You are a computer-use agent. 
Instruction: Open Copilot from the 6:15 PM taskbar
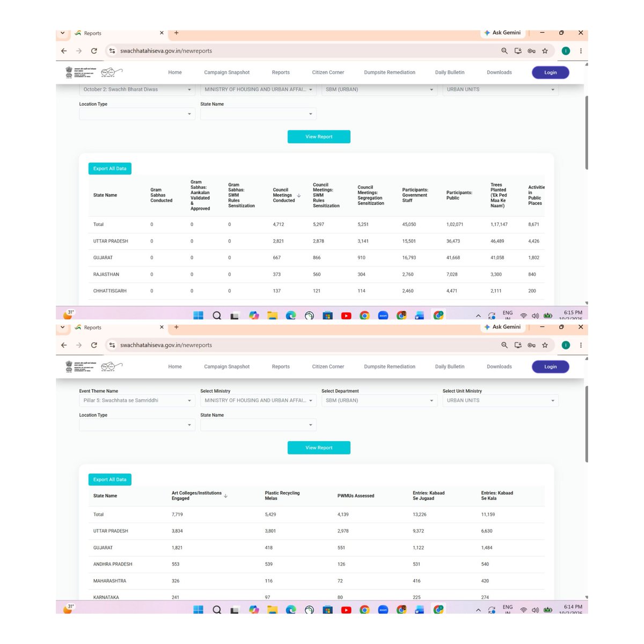point(254,316)
